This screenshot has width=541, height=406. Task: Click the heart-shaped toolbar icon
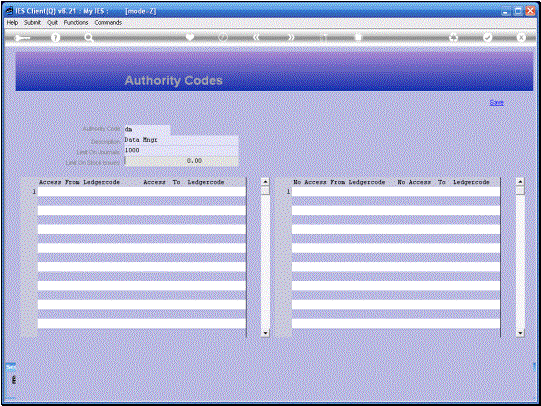click(x=190, y=37)
